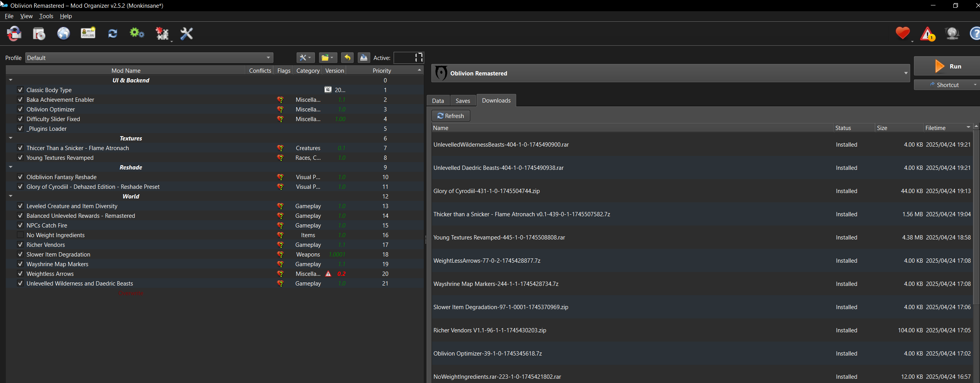
Task: Open the warning notifications triangle icon
Action: [927, 34]
